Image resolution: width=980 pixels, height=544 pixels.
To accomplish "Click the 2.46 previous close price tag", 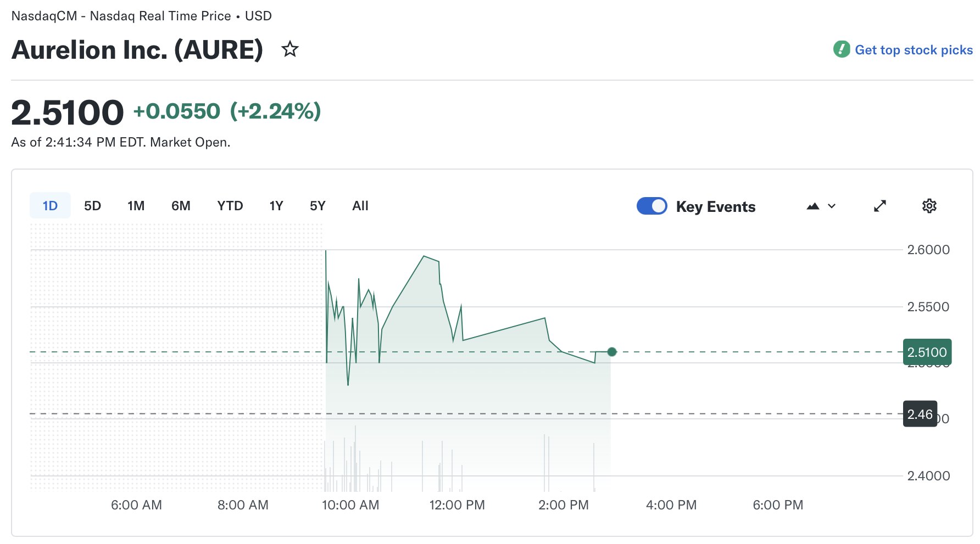I will tap(920, 413).
